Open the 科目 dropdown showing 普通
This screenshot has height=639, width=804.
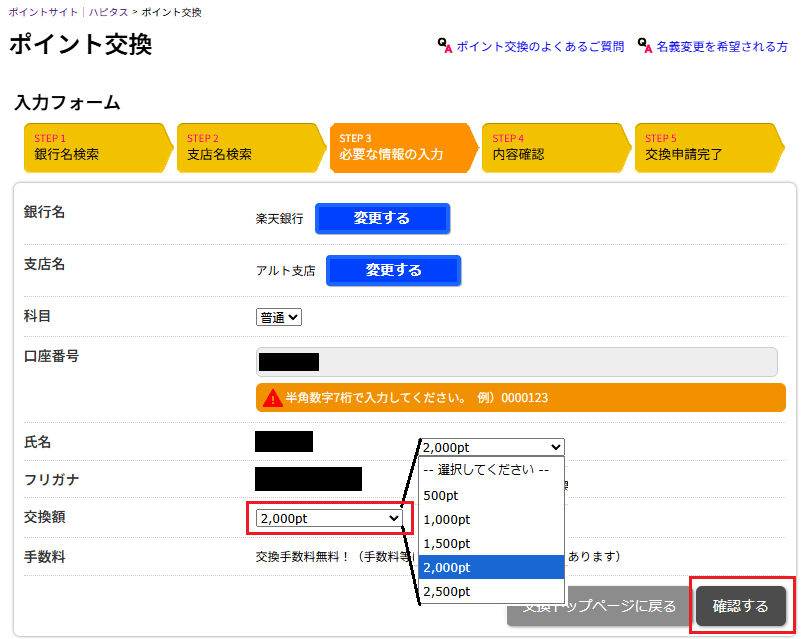279,317
